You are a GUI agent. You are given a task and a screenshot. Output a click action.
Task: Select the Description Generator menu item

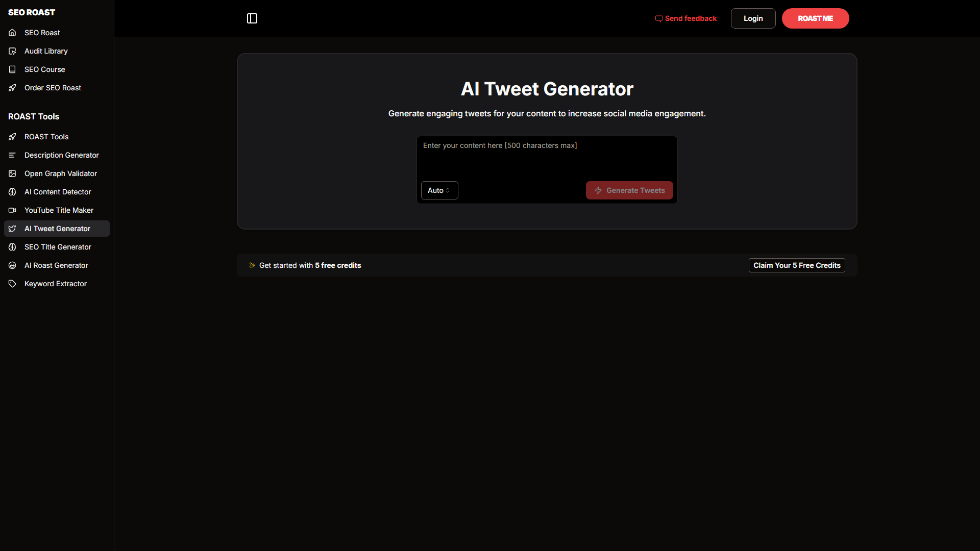click(61, 155)
